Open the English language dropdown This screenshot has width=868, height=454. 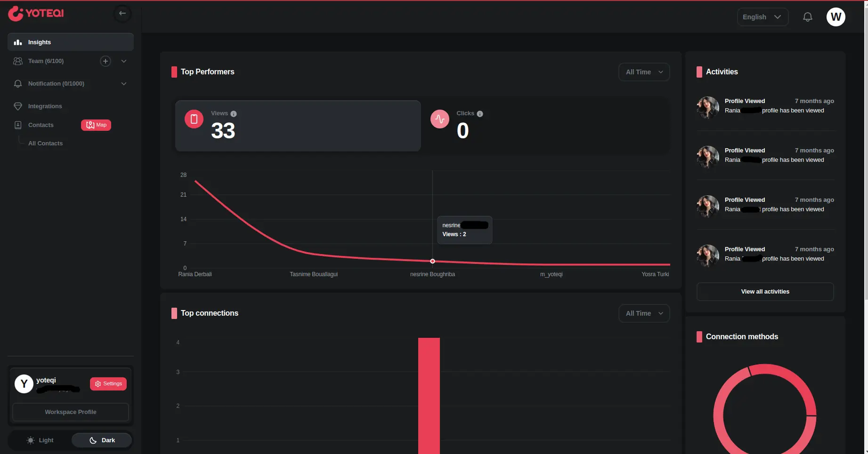coord(763,17)
